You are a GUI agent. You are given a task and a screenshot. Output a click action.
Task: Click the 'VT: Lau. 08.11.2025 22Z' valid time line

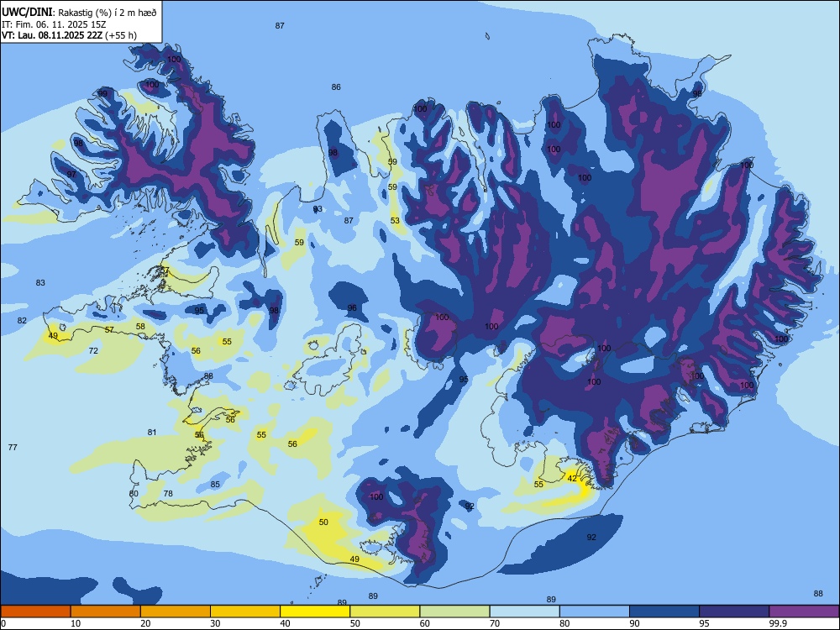click(52, 35)
